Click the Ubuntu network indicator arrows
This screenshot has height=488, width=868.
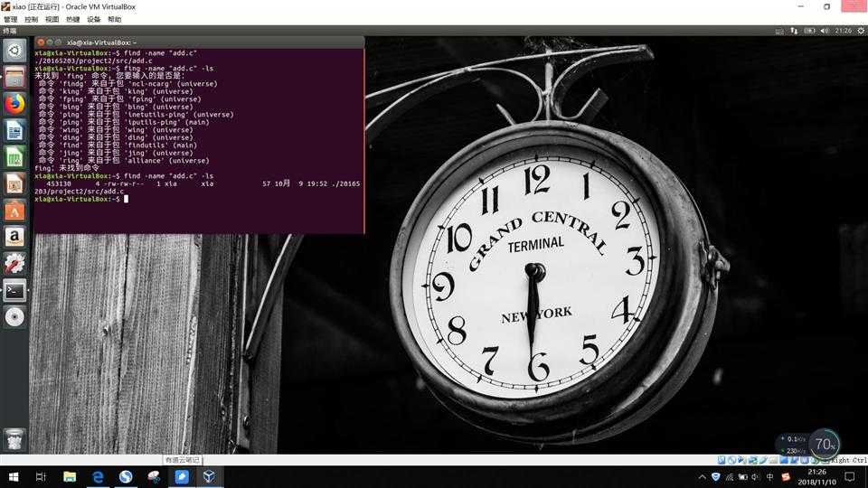pyautogui.click(x=794, y=31)
